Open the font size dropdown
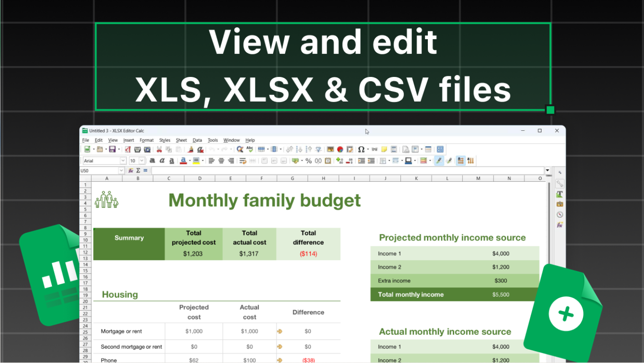Viewport: 644px width, 363px height. (142, 161)
